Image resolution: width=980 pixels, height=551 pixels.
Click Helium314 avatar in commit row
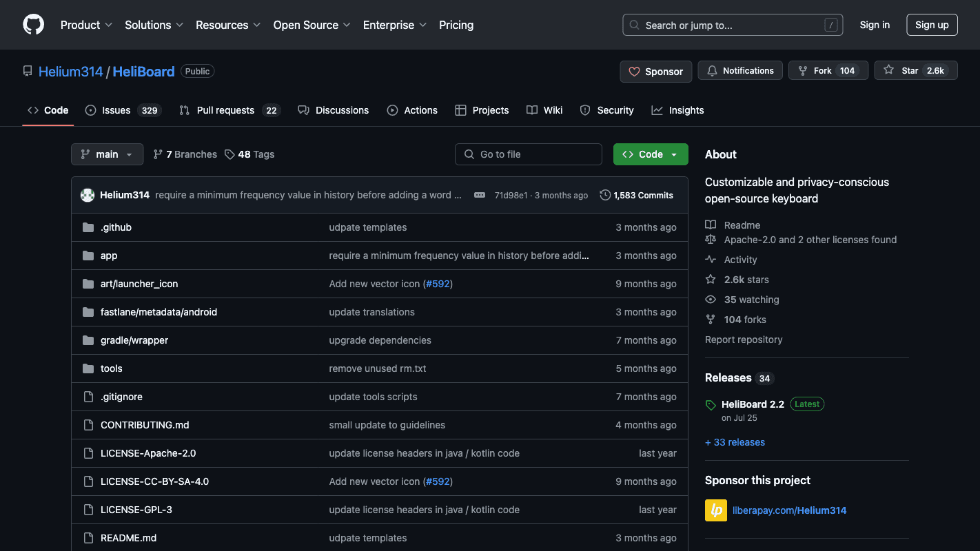(88, 195)
